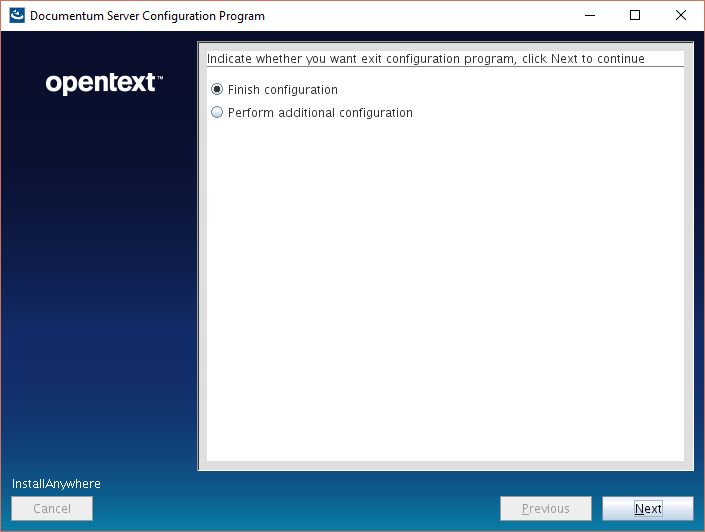Click the 'Perform additional configuration' label text

pyautogui.click(x=320, y=113)
